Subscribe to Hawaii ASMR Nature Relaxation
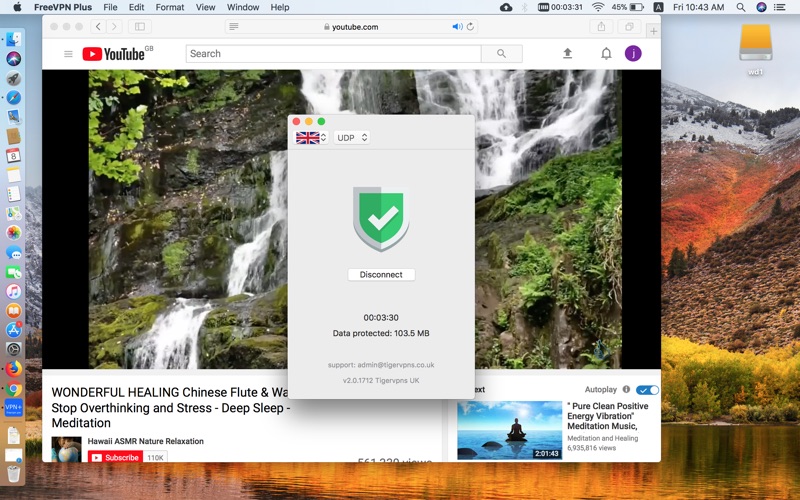The image size is (800, 500). [x=115, y=457]
